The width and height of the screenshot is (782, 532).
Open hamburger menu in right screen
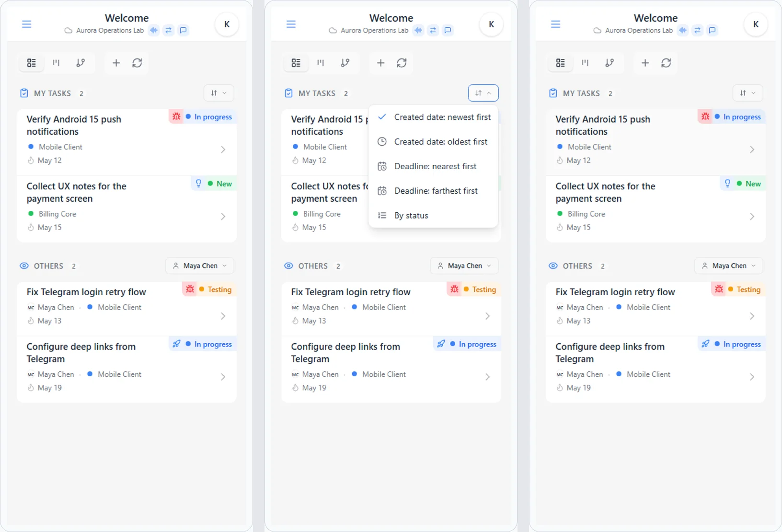click(556, 24)
